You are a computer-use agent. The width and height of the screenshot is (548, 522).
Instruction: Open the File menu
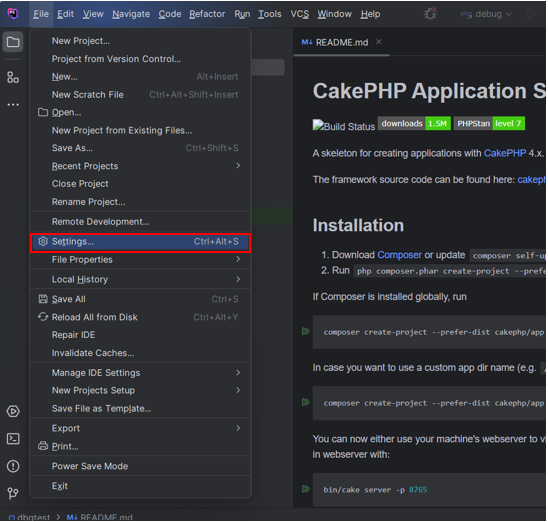41,14
